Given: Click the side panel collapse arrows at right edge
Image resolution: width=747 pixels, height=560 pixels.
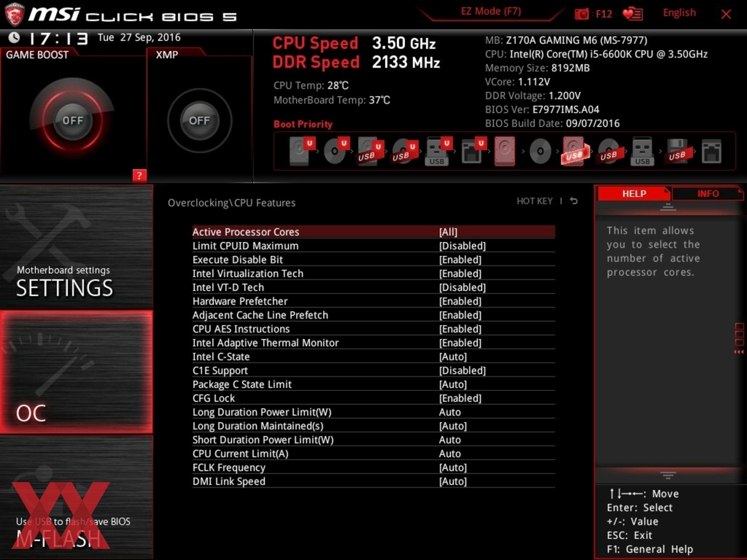Looking at the screenshot, I should click(739, 352).
